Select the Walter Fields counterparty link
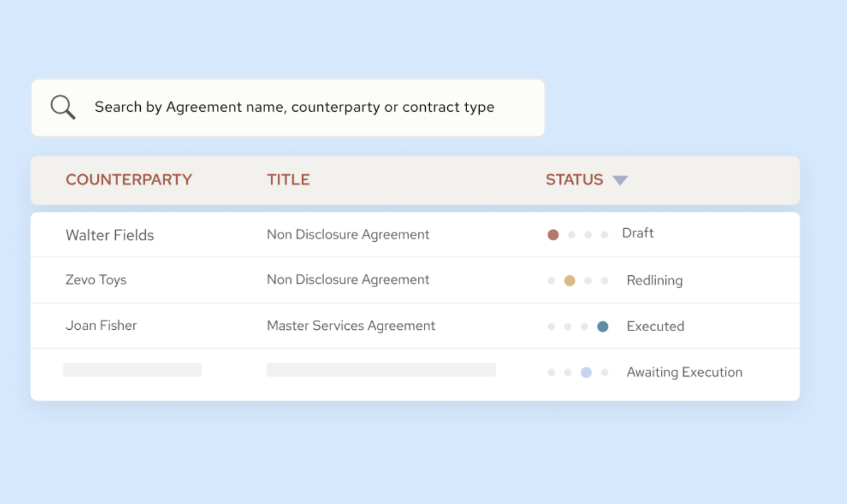This screenshot has width=847, height=504. [110, 234]
